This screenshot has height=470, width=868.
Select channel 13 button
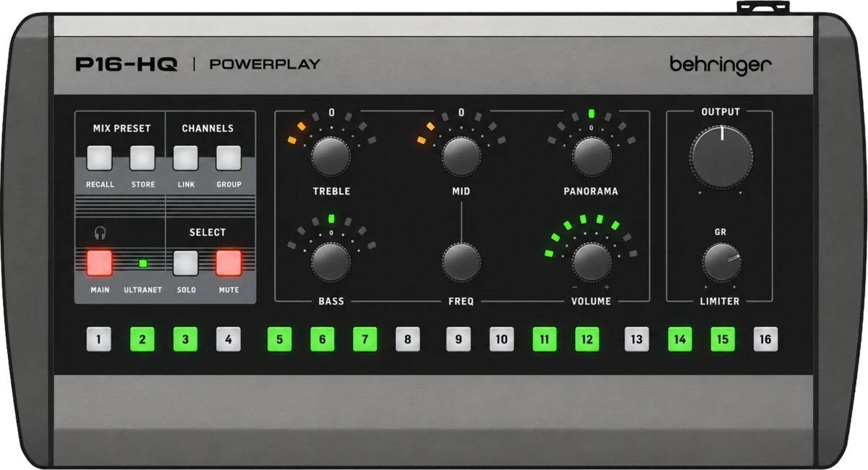coord(637,339)
